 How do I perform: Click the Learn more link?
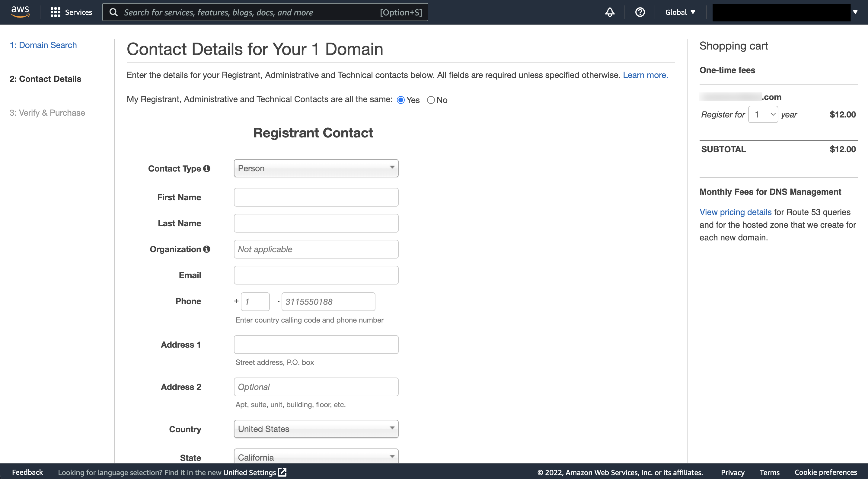[x=645, y=75]
